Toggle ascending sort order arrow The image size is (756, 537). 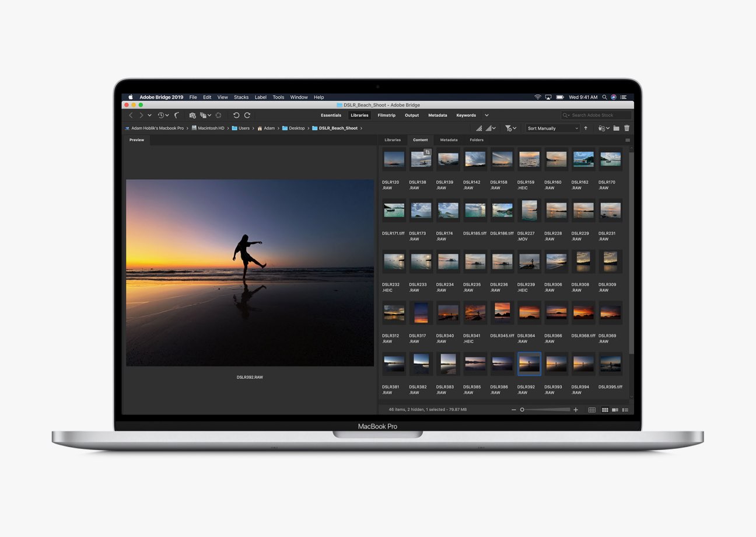[x=586, y=128]
